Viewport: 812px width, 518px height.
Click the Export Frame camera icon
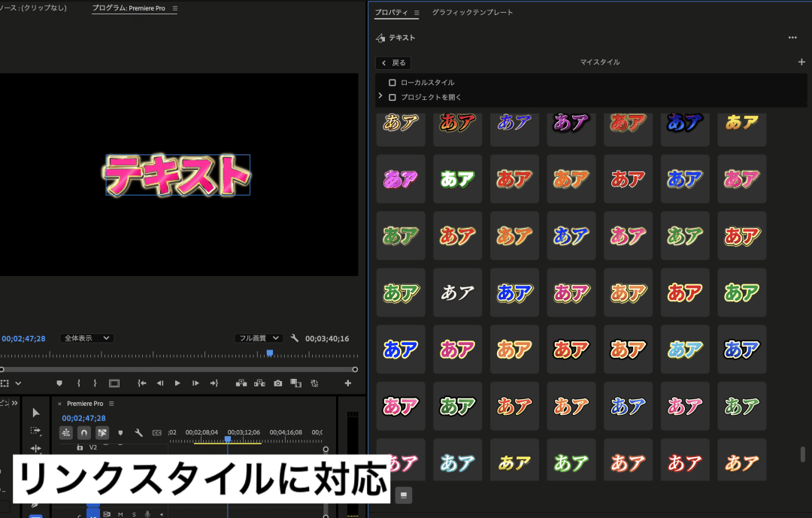277,383
